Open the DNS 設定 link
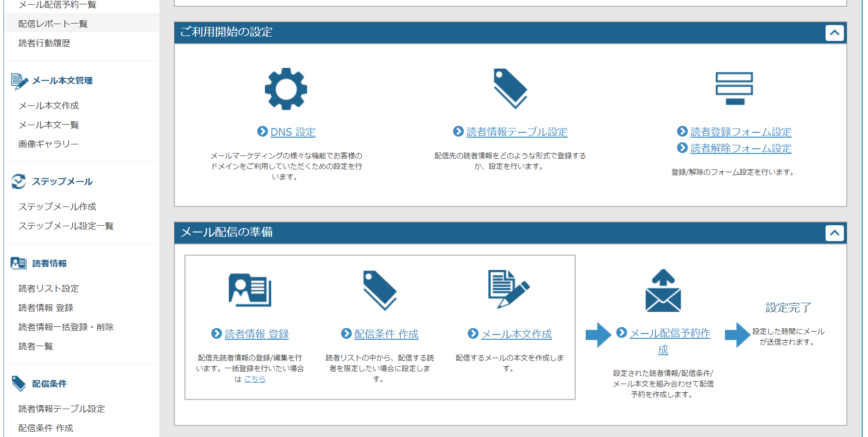Viewport: 868px width, 437px height. (x=293, y=132)
